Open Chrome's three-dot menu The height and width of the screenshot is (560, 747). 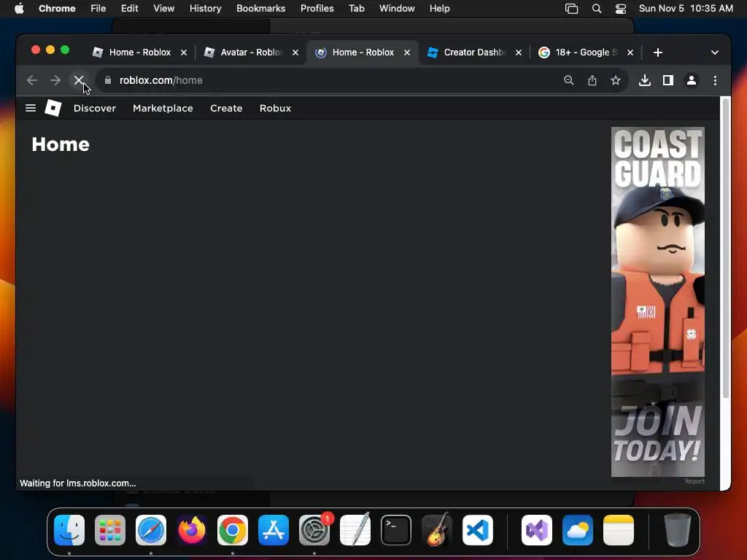tap(715, 80)
